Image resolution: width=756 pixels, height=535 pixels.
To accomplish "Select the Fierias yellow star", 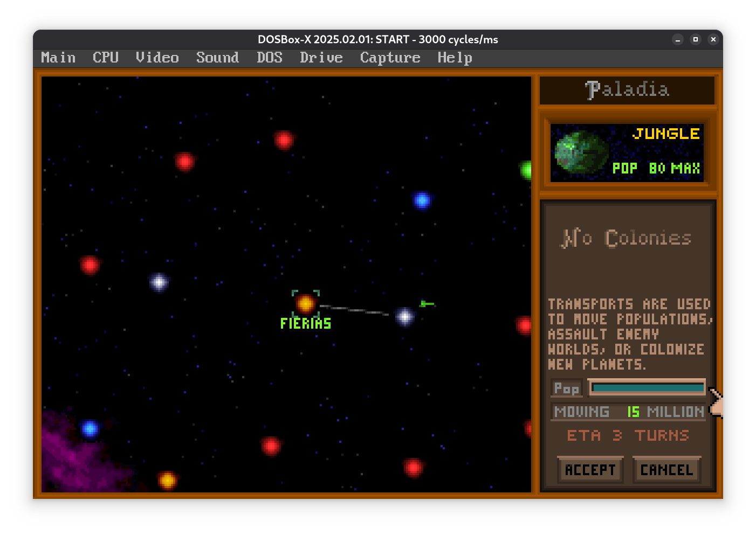I will (x=305, y=304).
